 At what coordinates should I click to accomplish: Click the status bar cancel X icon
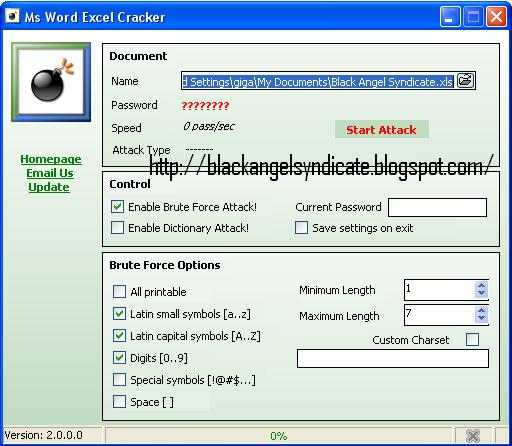[473, 436]
